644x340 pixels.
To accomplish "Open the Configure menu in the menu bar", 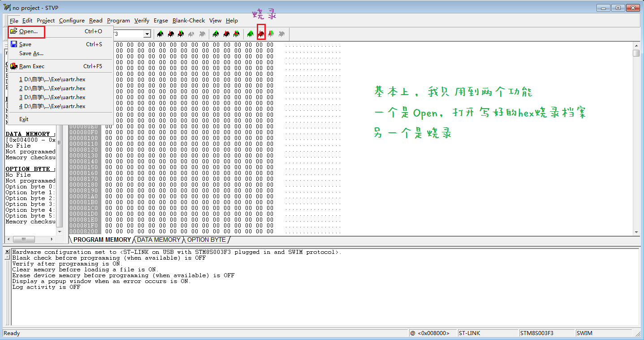I will (72, 21).
